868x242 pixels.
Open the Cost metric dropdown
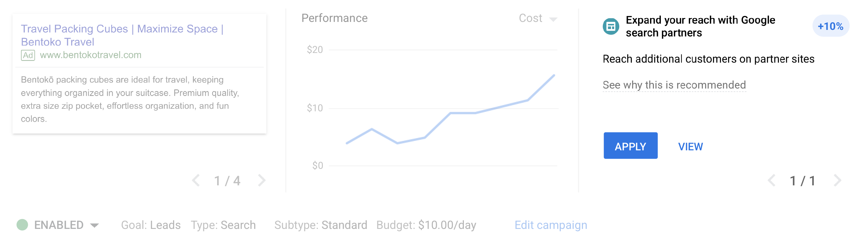531,18
